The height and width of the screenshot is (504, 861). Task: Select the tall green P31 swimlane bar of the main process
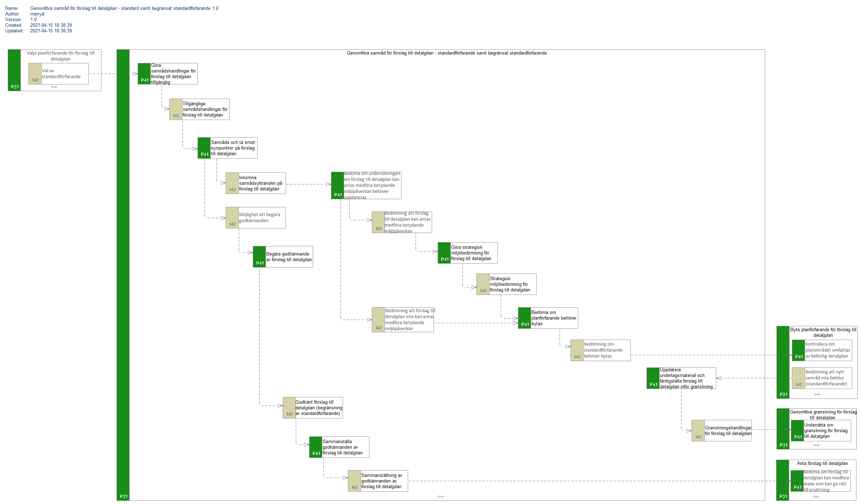(x=123, y=275)
